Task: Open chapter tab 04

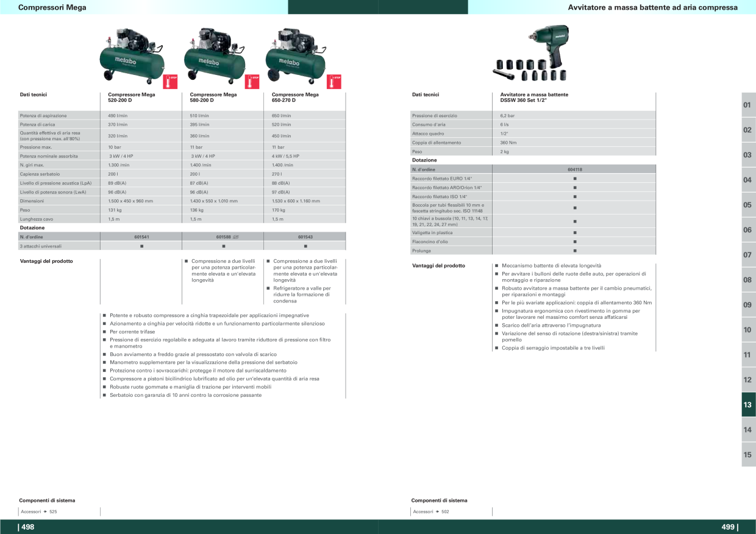Action: (748, 180)
